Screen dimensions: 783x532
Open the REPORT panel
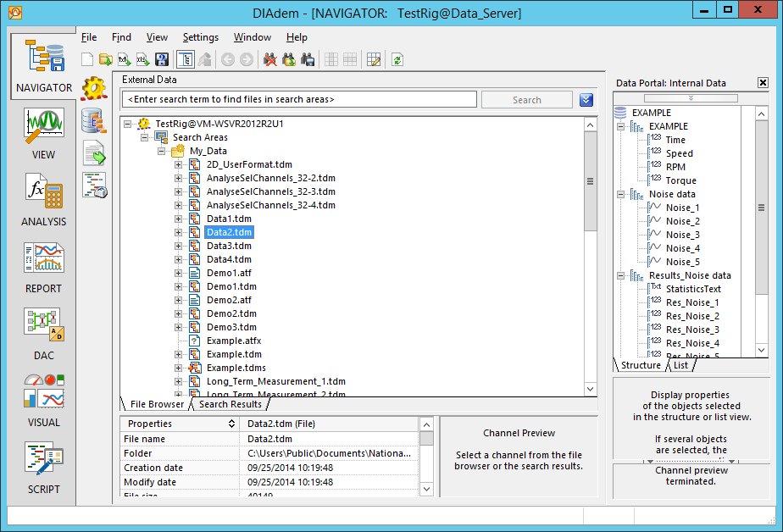[43, 267]
